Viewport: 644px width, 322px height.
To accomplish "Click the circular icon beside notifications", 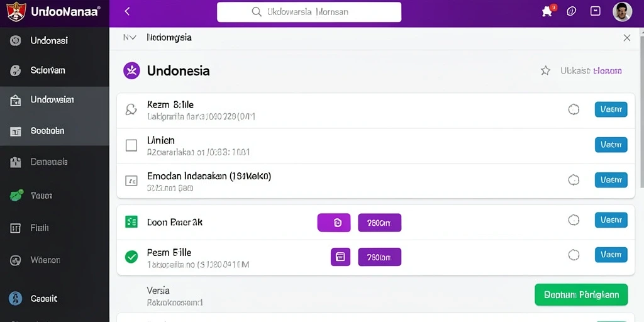I will [x=571, y=11].
